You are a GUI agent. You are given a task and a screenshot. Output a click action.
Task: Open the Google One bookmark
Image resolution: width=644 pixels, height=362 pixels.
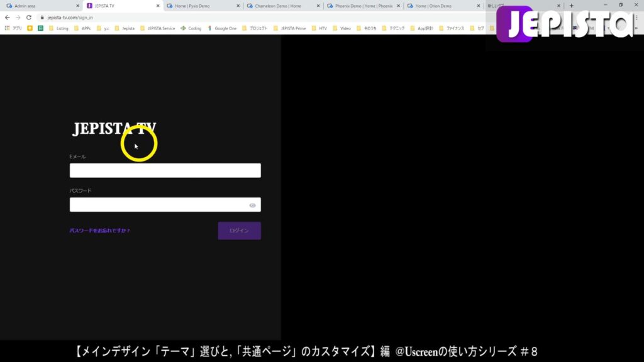point(222,28)
